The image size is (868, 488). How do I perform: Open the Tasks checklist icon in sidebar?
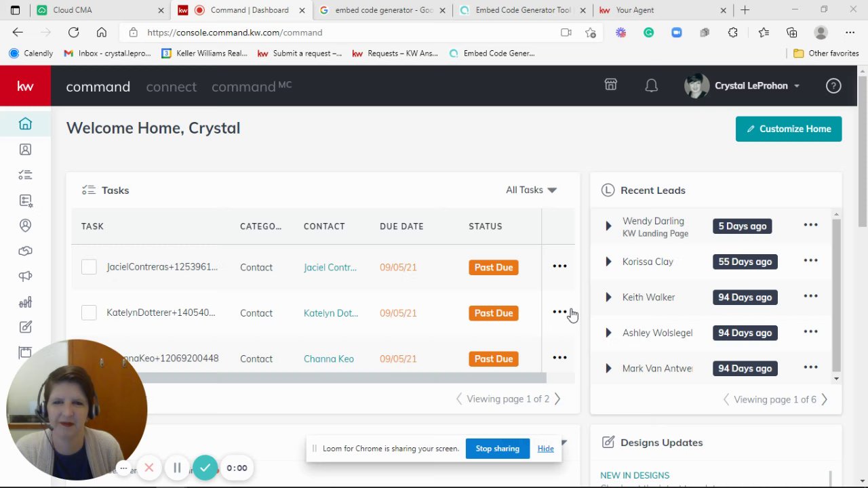(x=25, y=175)
